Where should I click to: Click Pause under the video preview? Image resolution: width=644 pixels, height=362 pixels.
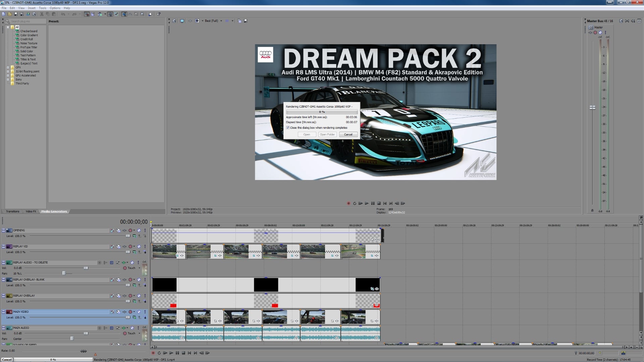(x=373, y=203)
